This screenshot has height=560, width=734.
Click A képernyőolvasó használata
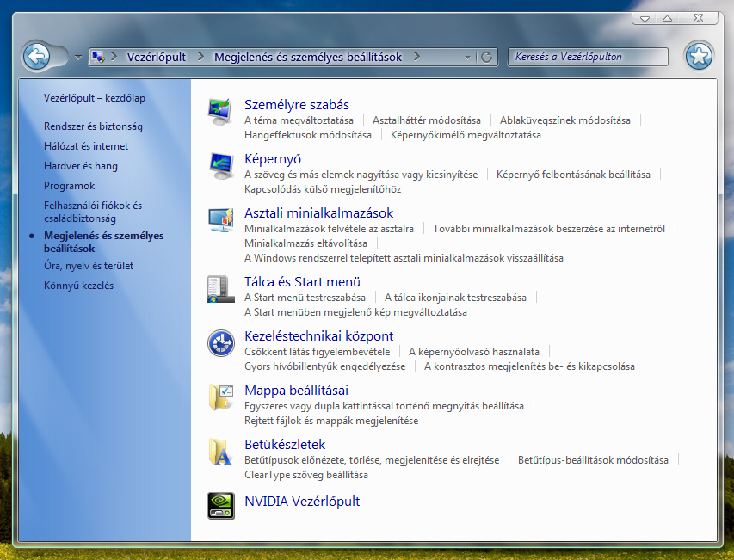[x=474, y=352]
